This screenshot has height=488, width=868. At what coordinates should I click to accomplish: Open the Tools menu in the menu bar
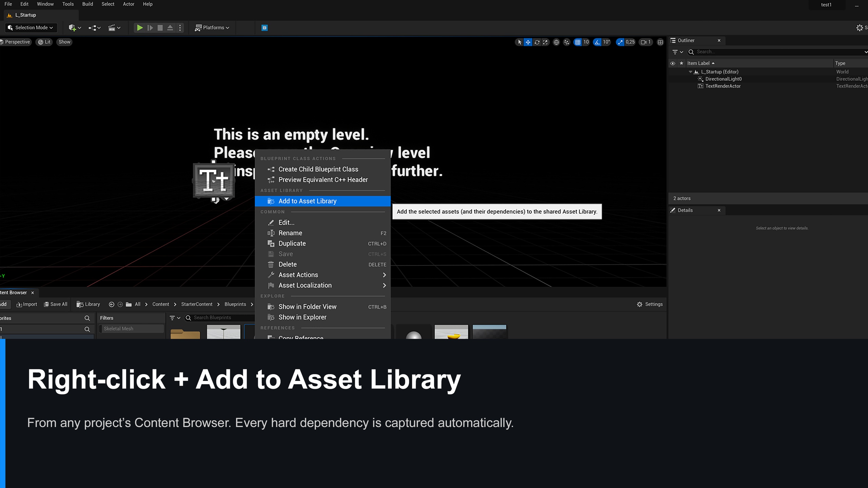[x=68, y=4]
